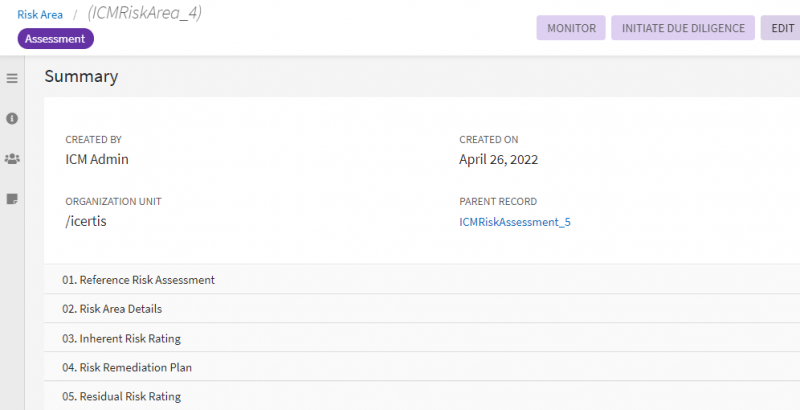Expand the 04. Risk Remediation Plan section
This screenshot has height=410, width=800.
point(127,367)
